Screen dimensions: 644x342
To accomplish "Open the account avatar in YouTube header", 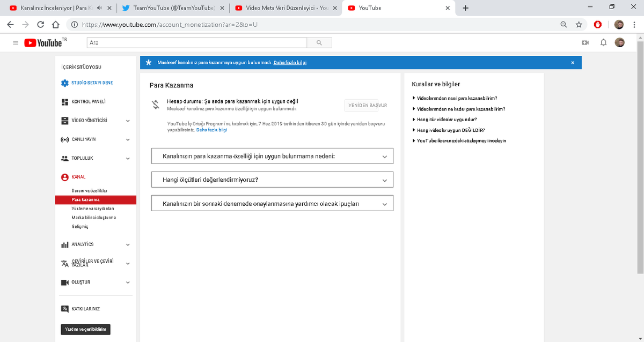I will 620,42.
